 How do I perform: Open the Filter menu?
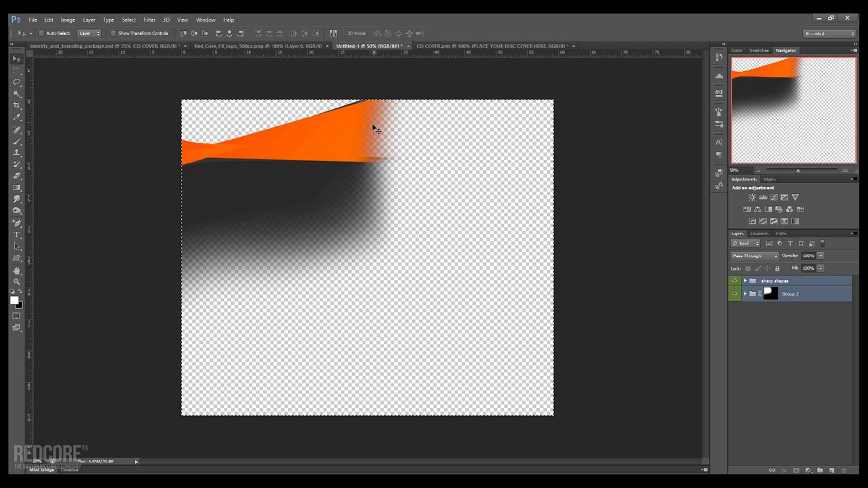pos(149,20)
